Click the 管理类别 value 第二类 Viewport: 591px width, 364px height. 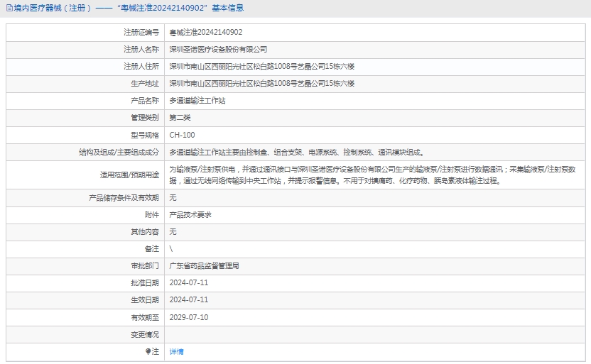pyautogui.click(x=180, y=118)
